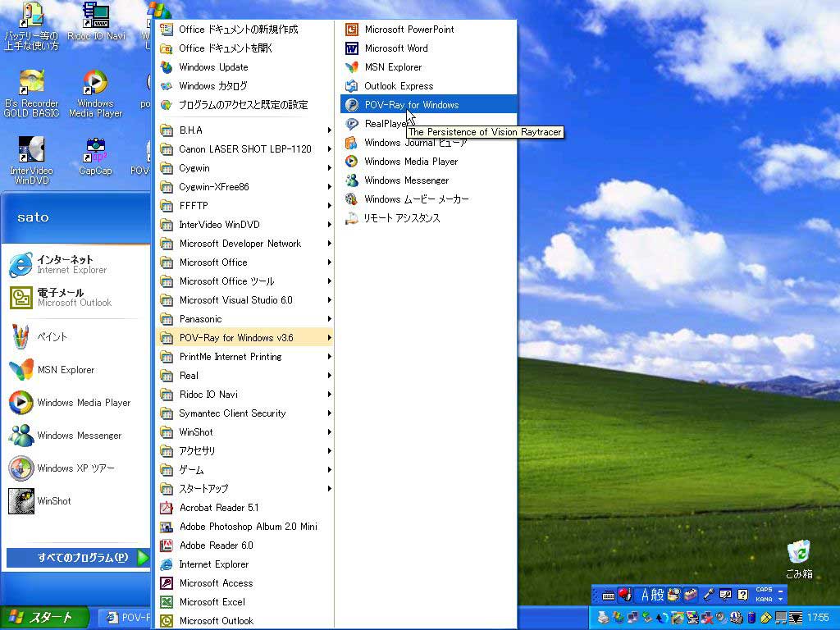This screenshot has width=840, height=630.
Task: Expand the ゲーム (Games) submenu arrow
Action: (x=329, y=470)
